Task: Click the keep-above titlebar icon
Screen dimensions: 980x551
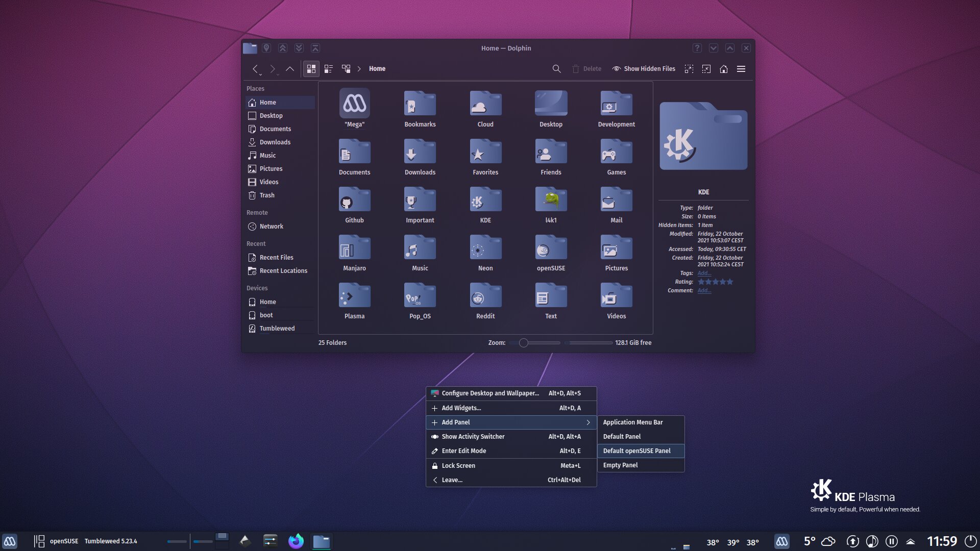Action: tap(283, 48)
